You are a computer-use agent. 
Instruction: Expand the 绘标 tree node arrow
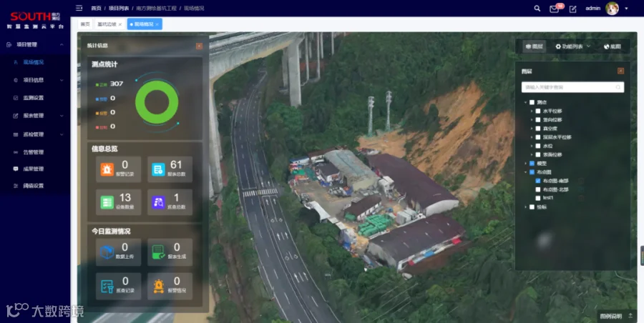[x=525, y=207]
